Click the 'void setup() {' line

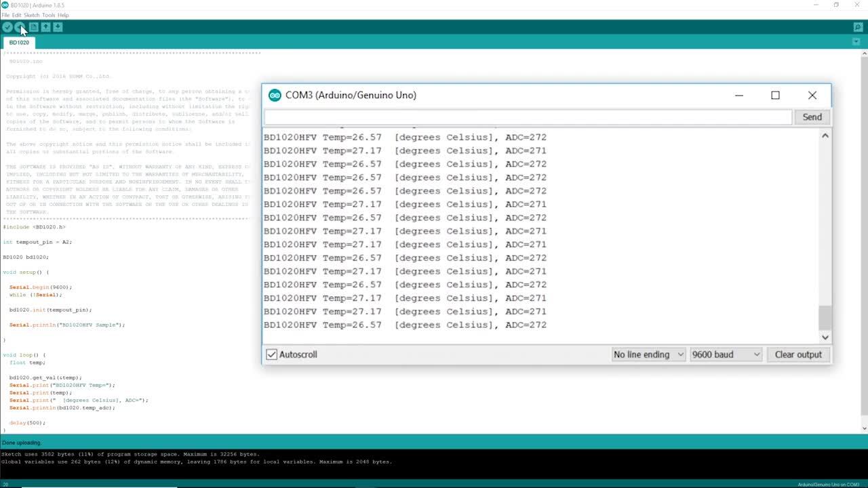26,272
